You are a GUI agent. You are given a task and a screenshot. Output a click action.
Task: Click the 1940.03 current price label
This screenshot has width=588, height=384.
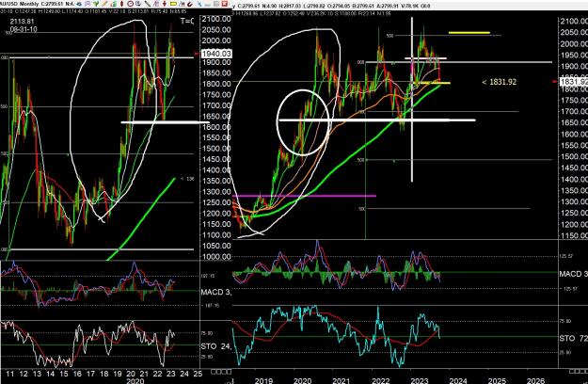(216, 54)
